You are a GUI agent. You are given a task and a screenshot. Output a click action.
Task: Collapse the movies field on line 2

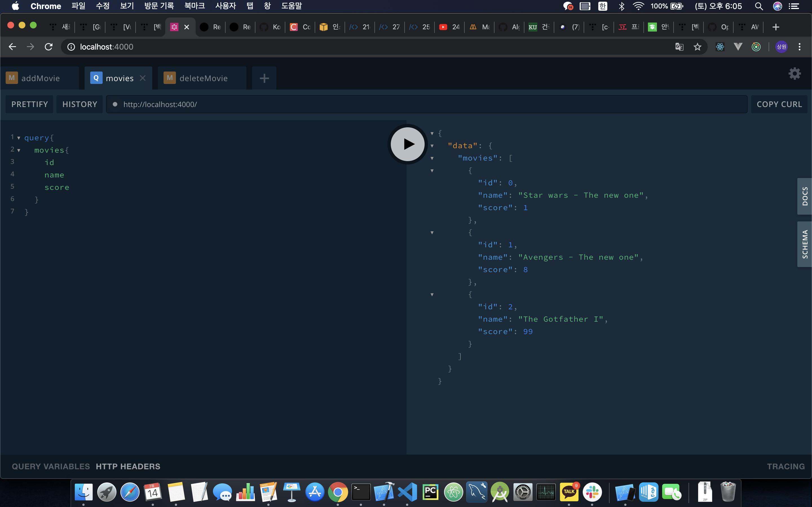click(x=19, y=150)
